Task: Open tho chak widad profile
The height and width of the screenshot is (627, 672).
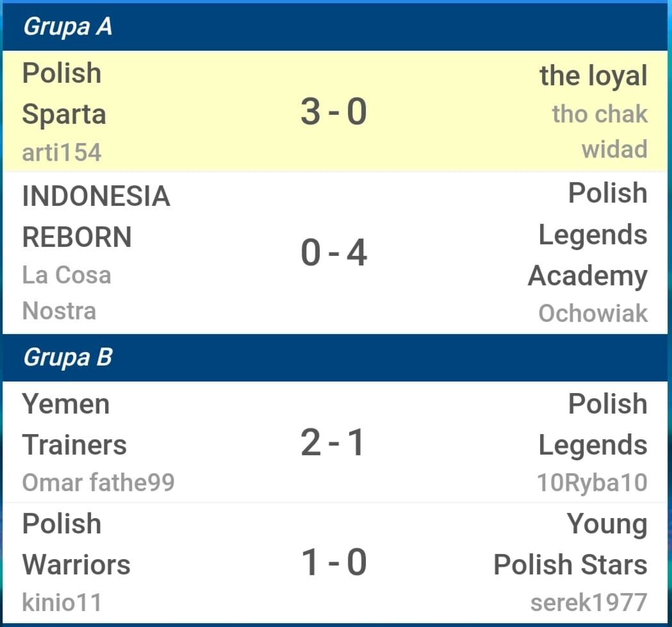Action: click(600, 131)
